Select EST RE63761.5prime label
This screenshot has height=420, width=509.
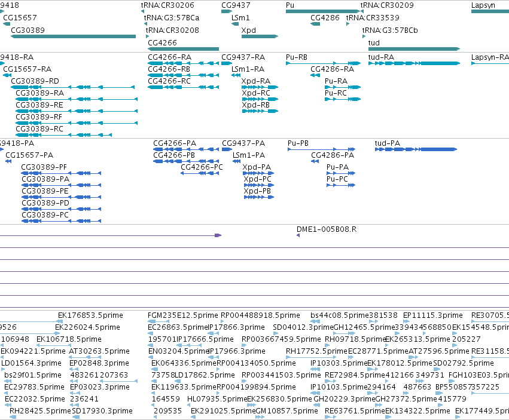pyautogui.click(x=355, y=411)
